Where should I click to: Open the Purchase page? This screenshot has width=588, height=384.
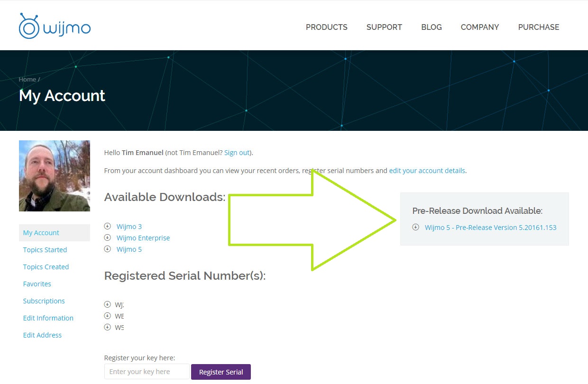click(x=539, y=27)
